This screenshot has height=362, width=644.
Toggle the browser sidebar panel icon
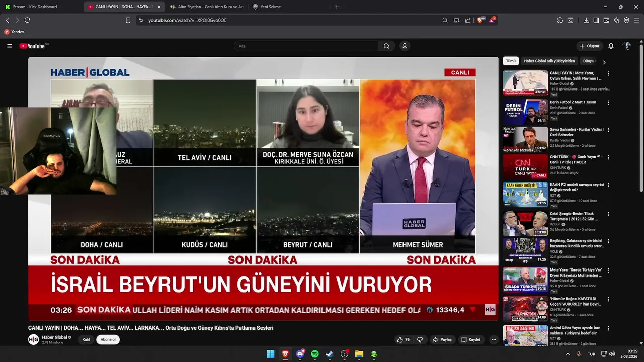pyautogui.click(x=596, y=20)
